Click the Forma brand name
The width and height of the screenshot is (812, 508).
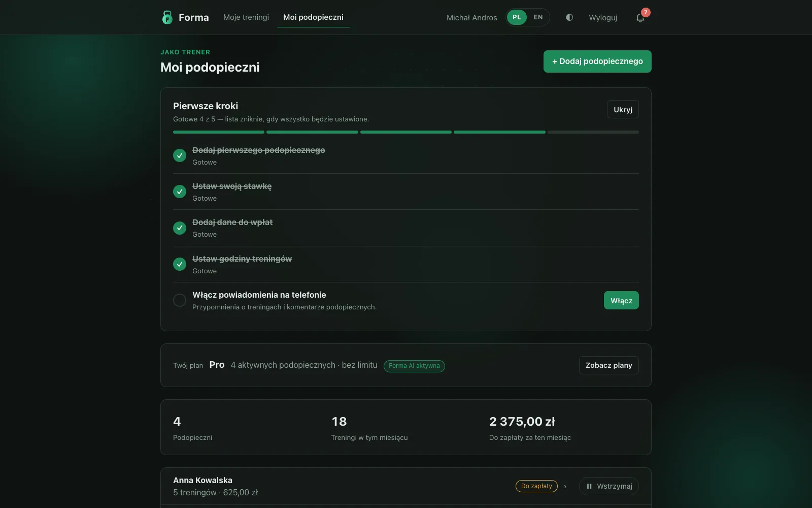194,17
